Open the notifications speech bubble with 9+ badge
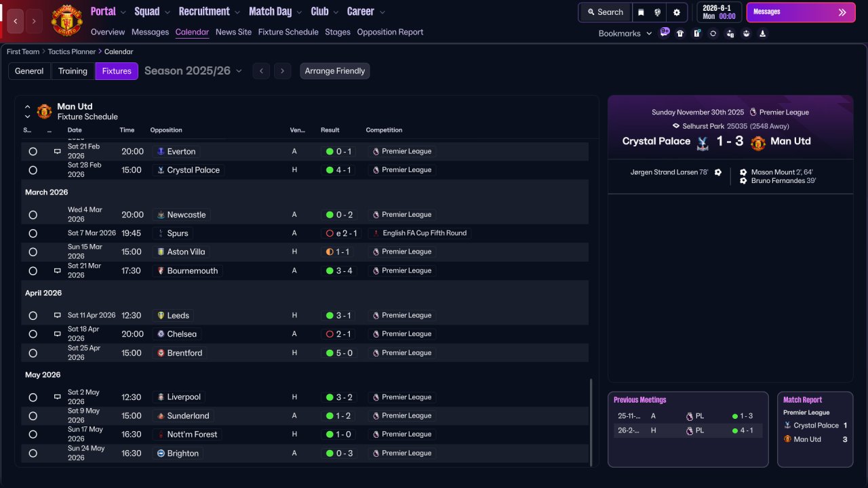The width and height of the screenshot is (868, 488). (x=664, y=33)
